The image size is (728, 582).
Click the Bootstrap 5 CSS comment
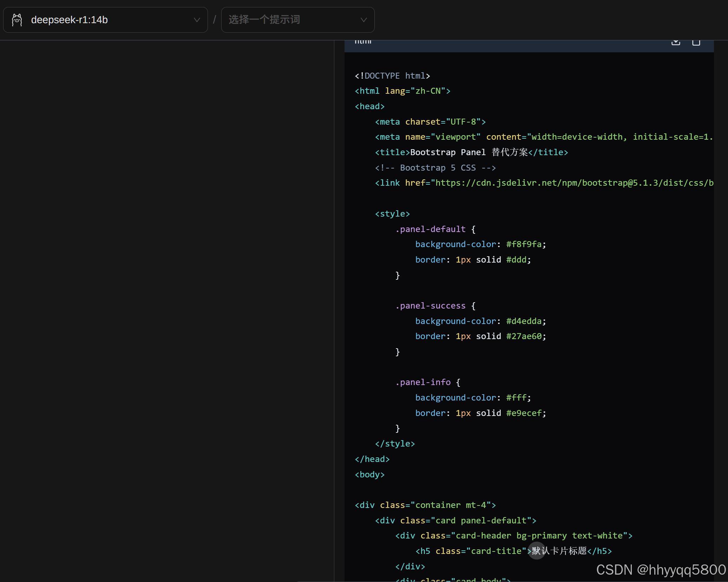click(x=435, y=168)
